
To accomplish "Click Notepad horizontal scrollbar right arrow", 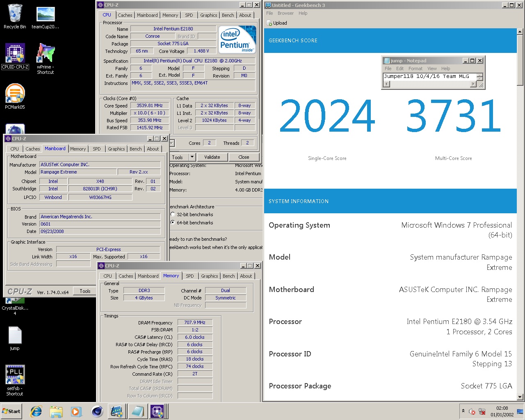I will tap(473, 84).
